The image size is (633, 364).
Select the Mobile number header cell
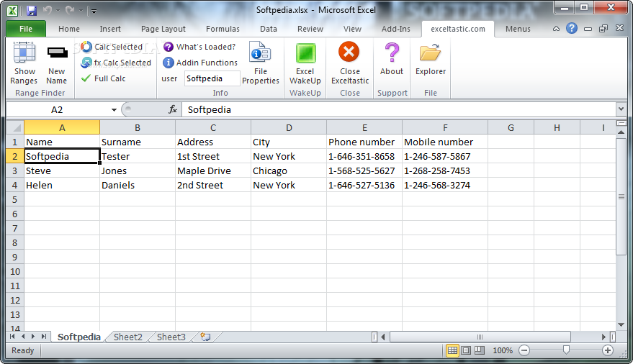(x=445, y=142)
